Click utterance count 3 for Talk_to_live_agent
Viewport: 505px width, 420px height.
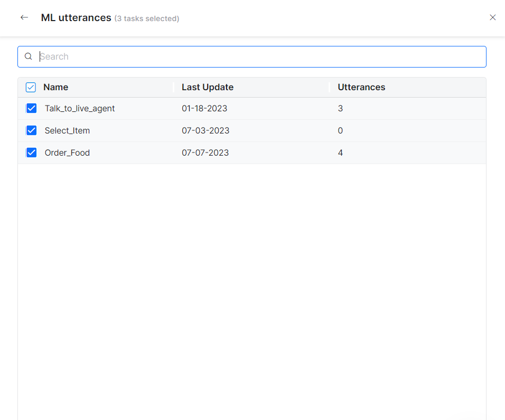click(x=340, y=108)
